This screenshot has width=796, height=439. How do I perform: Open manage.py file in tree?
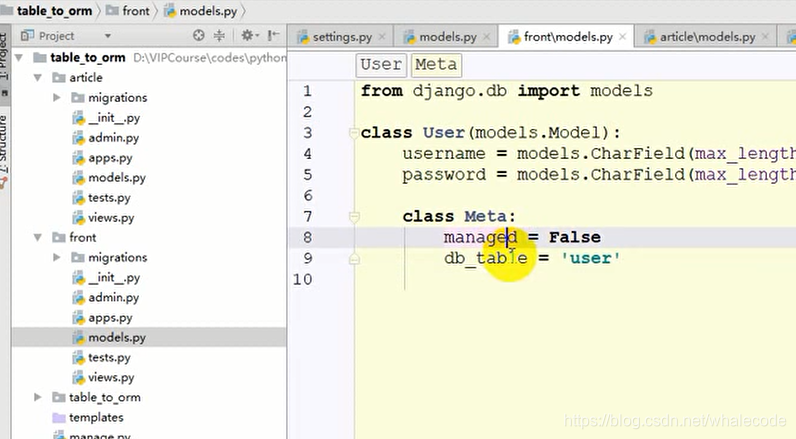point(100,435)
